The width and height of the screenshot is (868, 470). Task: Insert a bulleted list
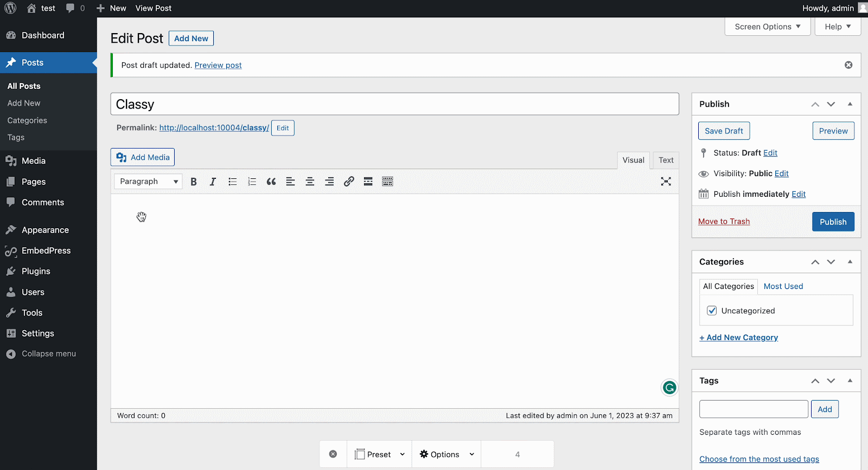tap(232, 182)
